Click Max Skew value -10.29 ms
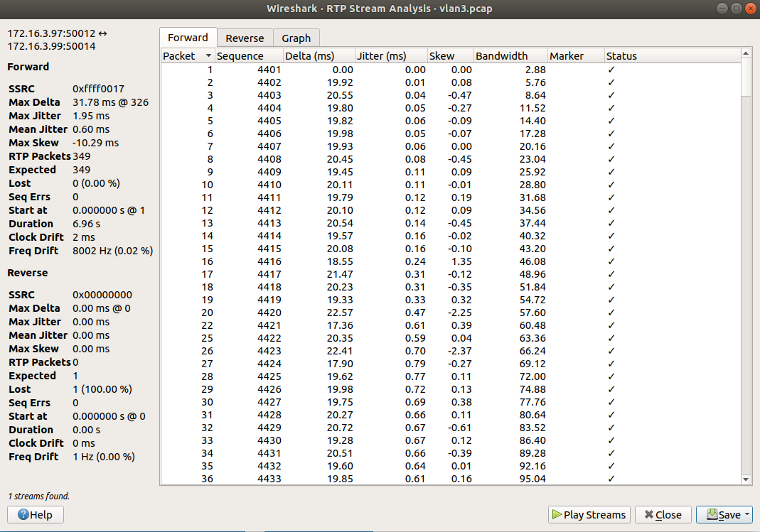The width and height of the screenshot is (760, 532). 95,143
